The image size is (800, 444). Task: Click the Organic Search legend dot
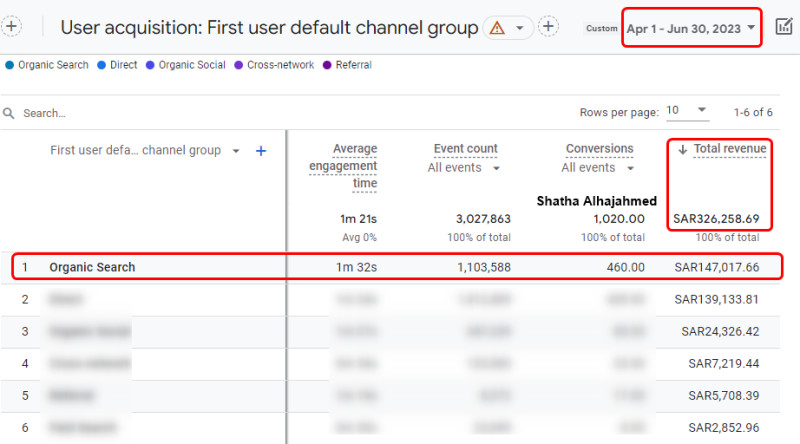[x=10, y=66]
